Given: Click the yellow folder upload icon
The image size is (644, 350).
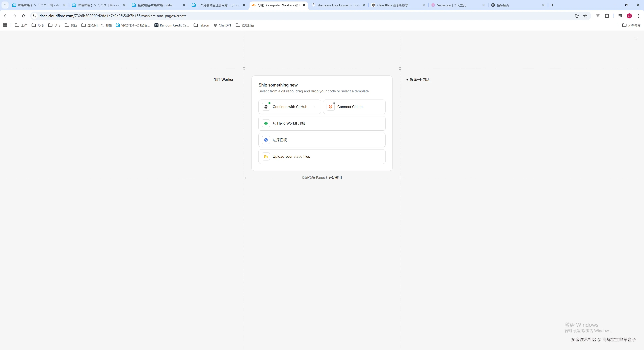Looking at the screenshot, I should (x=266, y=157).
